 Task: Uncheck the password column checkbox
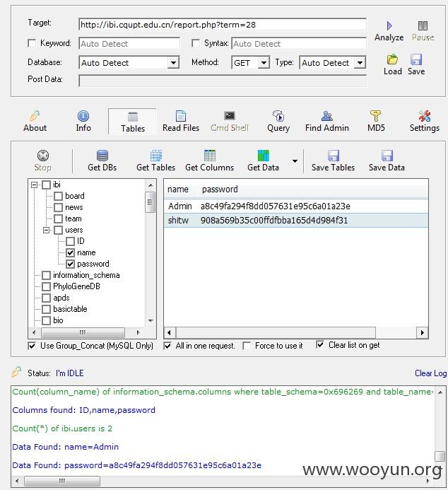point(70,264)
